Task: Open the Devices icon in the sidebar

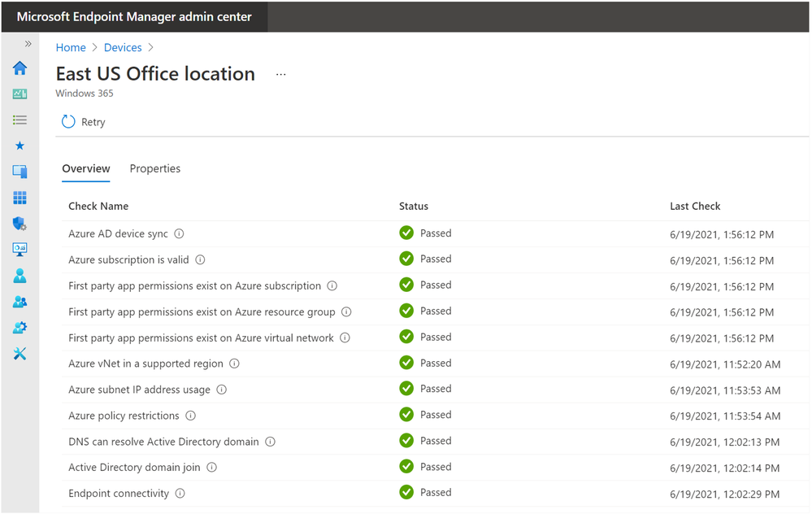Action: (20, 172)
